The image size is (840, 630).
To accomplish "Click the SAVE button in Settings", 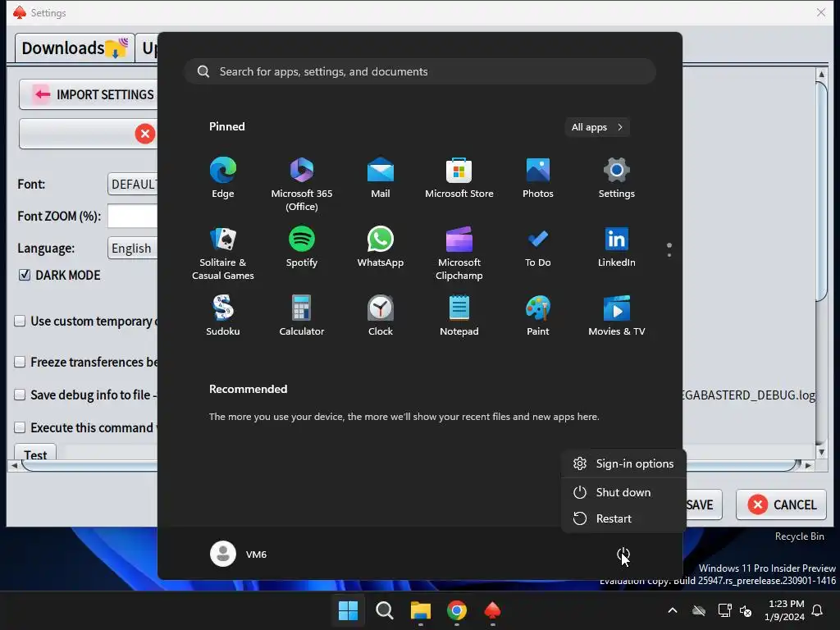I will 702,504.
